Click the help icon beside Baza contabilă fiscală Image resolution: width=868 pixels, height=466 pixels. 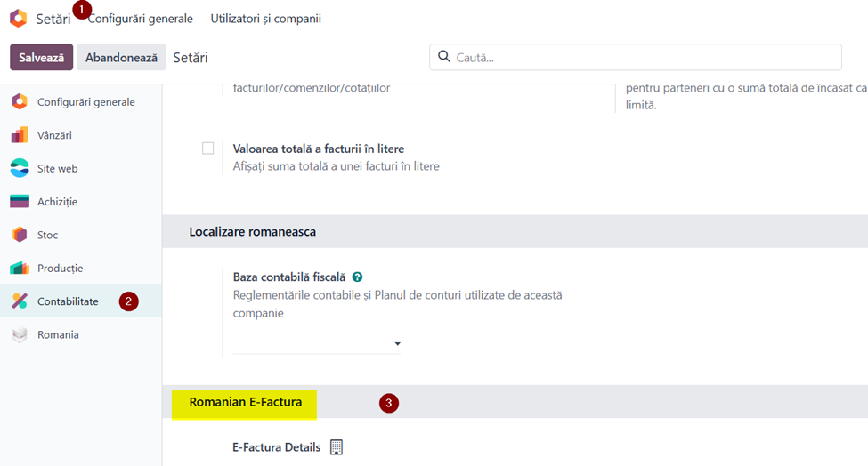point(358,277)
